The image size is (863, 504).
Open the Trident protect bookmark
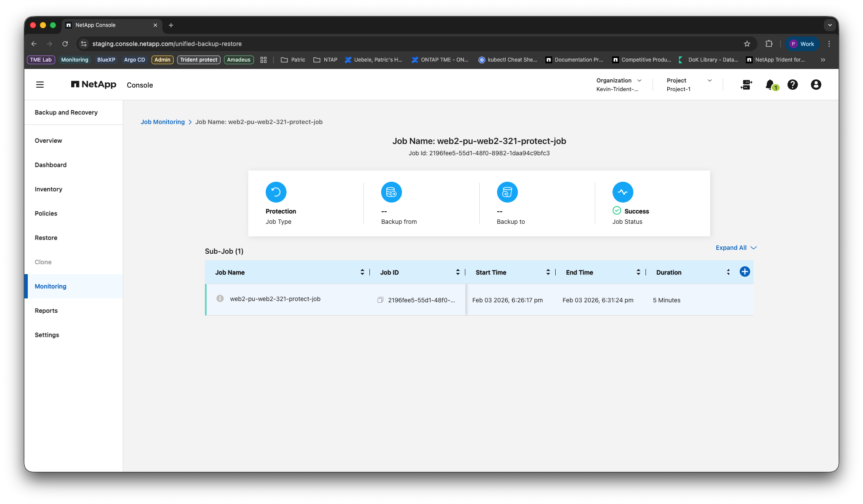(x=199, y=60)
